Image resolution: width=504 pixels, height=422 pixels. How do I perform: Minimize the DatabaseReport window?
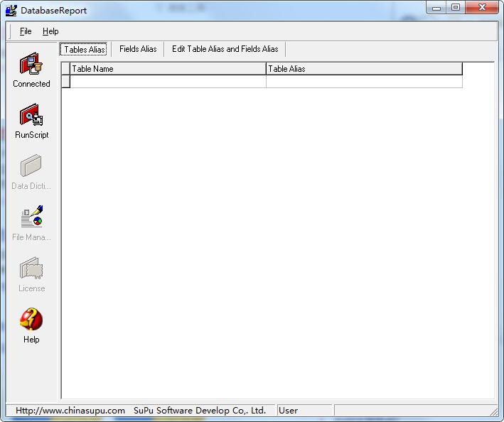(x=436, y=8)
